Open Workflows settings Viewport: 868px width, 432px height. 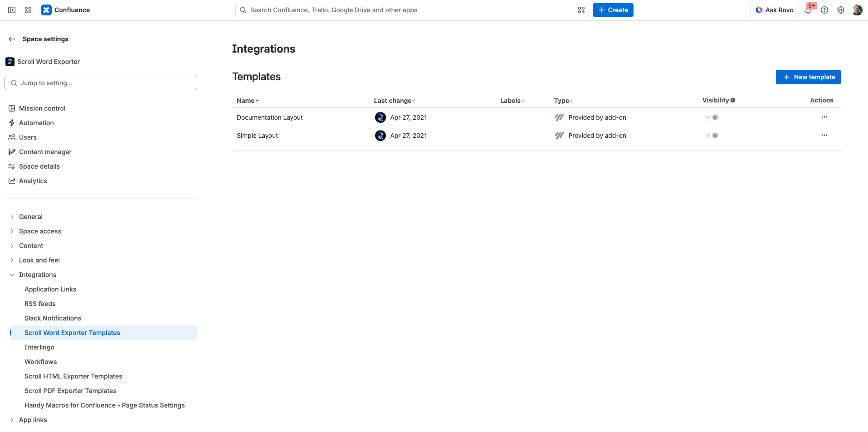41,362
